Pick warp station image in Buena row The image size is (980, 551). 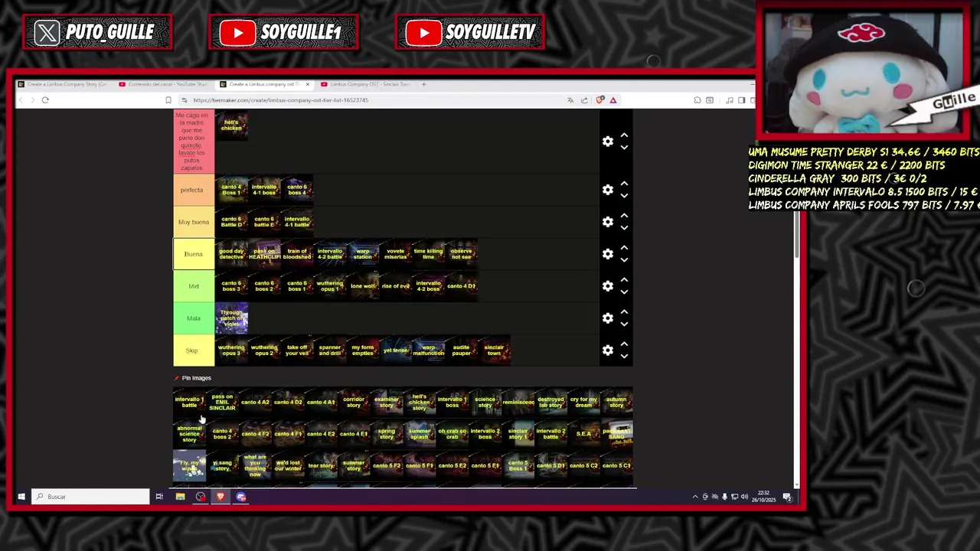pyautogui.click(x=363, y=254)
